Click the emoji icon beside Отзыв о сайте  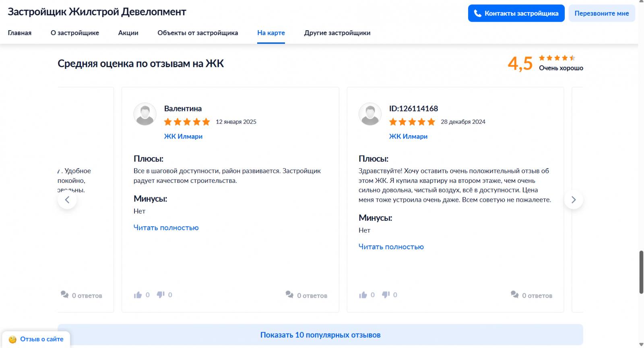click(12, 340)
